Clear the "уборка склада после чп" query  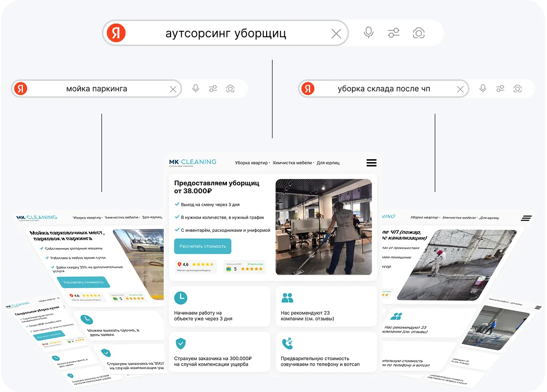click(x=460, y=89)
